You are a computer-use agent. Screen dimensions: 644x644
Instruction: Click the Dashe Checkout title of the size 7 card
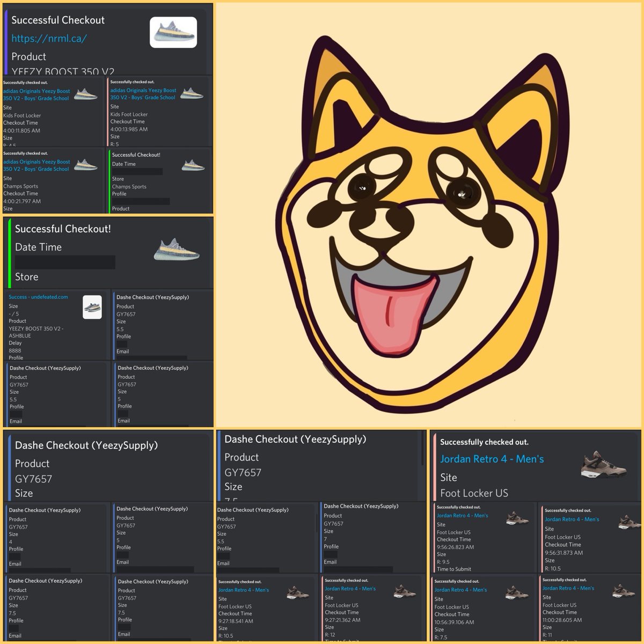tap(361, 506)
